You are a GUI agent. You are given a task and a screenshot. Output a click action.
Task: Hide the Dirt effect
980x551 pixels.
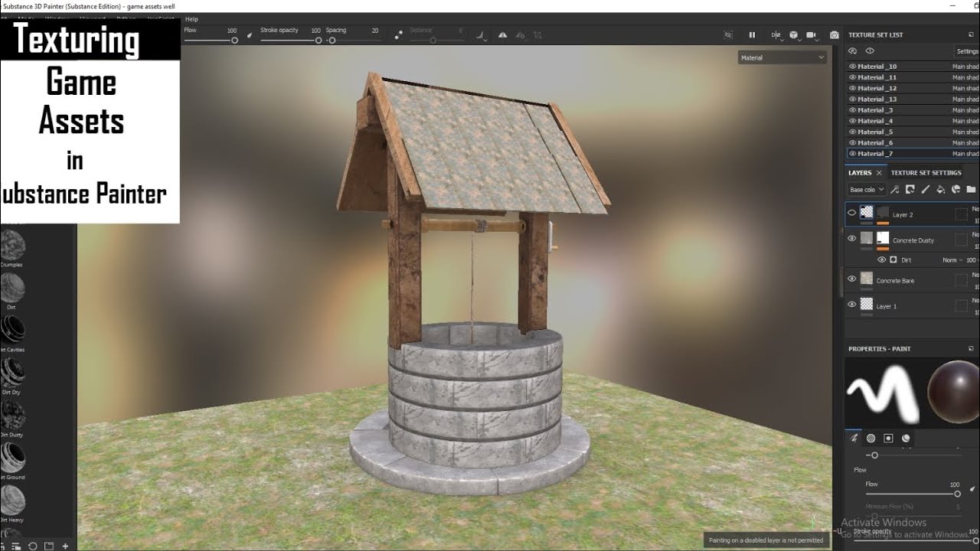point(881,260)
